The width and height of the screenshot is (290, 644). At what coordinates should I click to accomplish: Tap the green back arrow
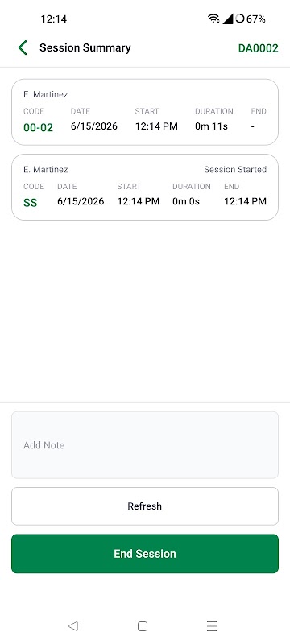23,48
